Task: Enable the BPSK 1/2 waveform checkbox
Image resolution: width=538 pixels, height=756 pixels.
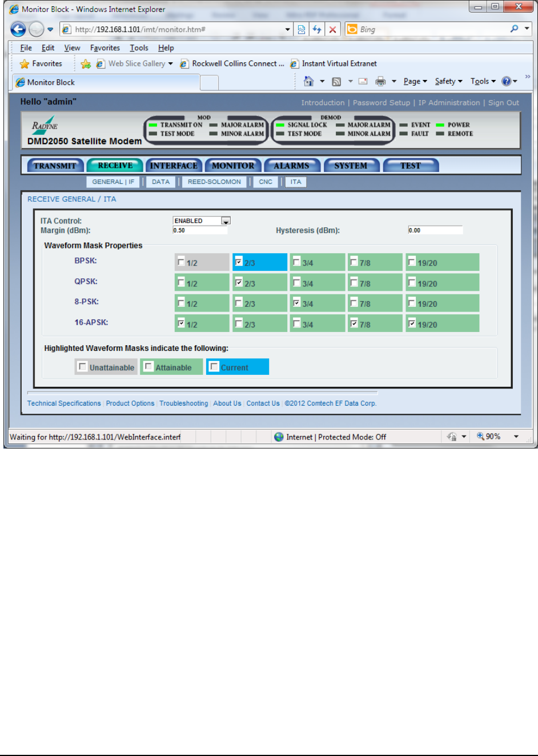Action: 181,262
